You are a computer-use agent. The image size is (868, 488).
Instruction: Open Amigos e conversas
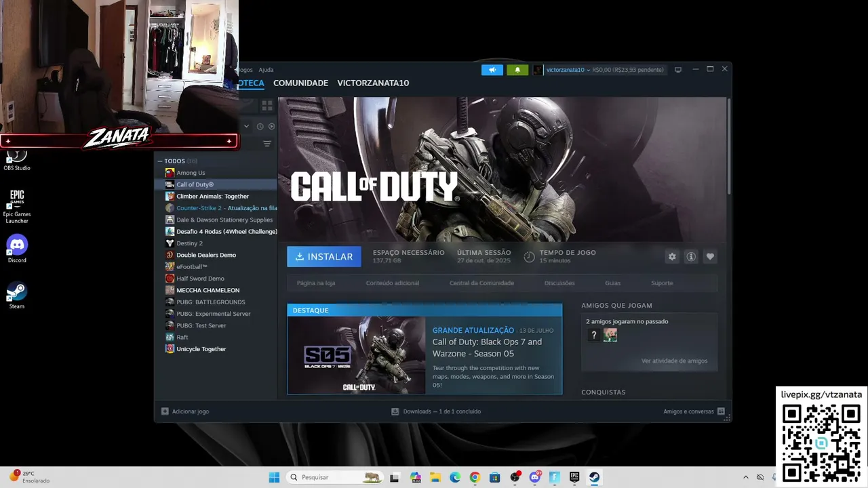coord(688,411)
